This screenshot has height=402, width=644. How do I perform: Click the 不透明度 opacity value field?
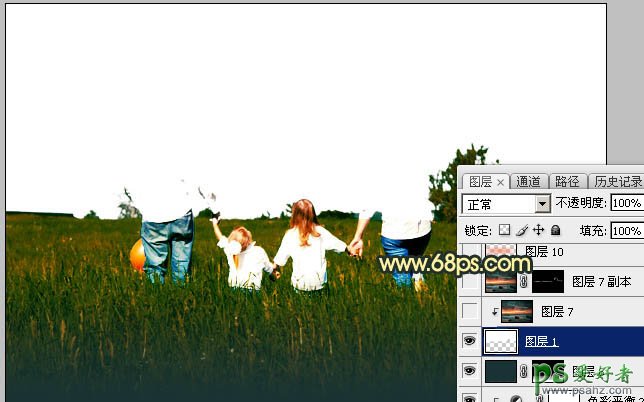coord(625,203)
